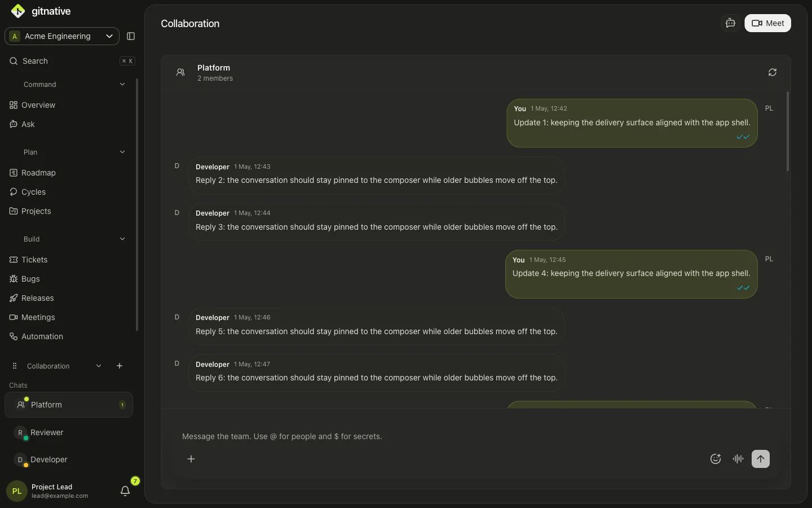Open notifications bell
The width and height of the screenshot is (812, 508).
click(125, 491)
